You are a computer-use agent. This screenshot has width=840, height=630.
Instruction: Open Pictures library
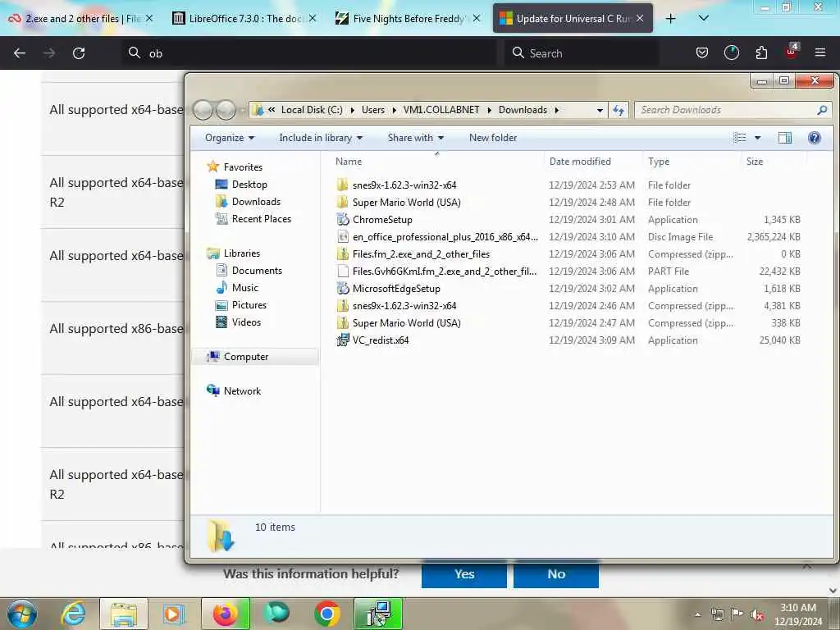(249, 305)
